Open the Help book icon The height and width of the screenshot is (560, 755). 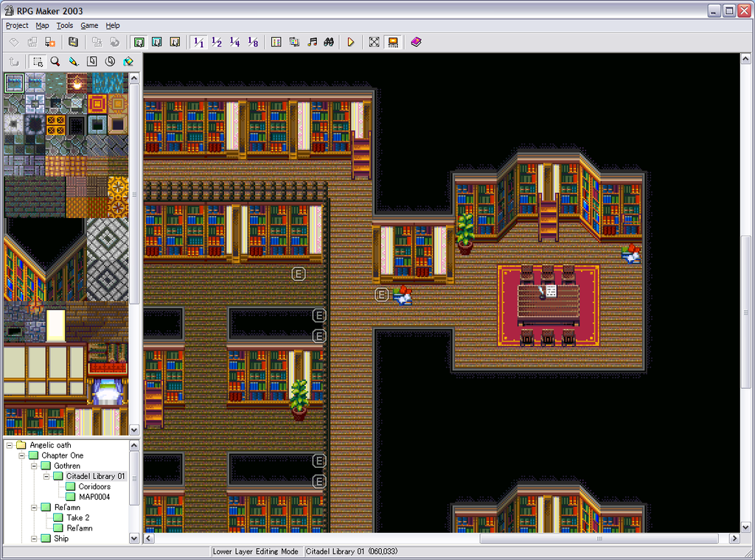click(416, 42)
